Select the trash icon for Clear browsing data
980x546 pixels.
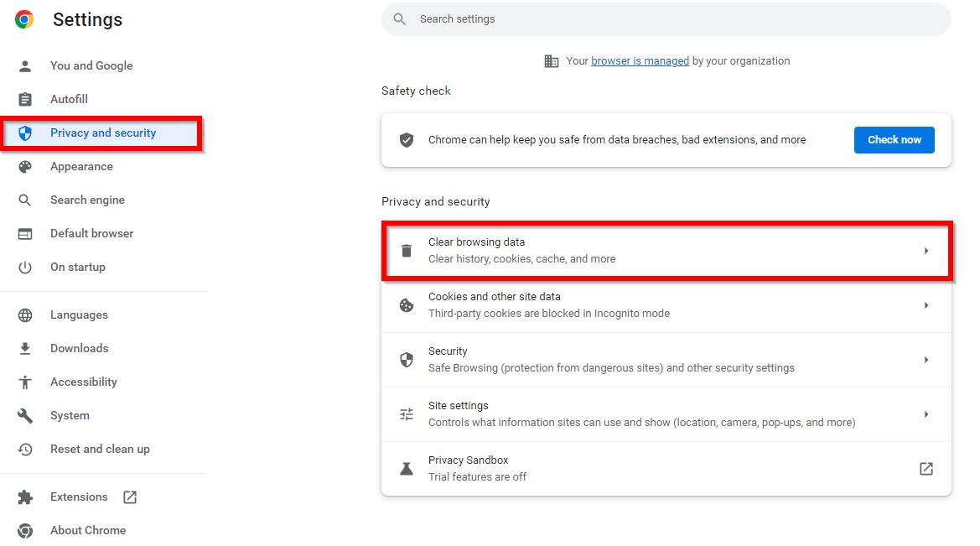407,250
